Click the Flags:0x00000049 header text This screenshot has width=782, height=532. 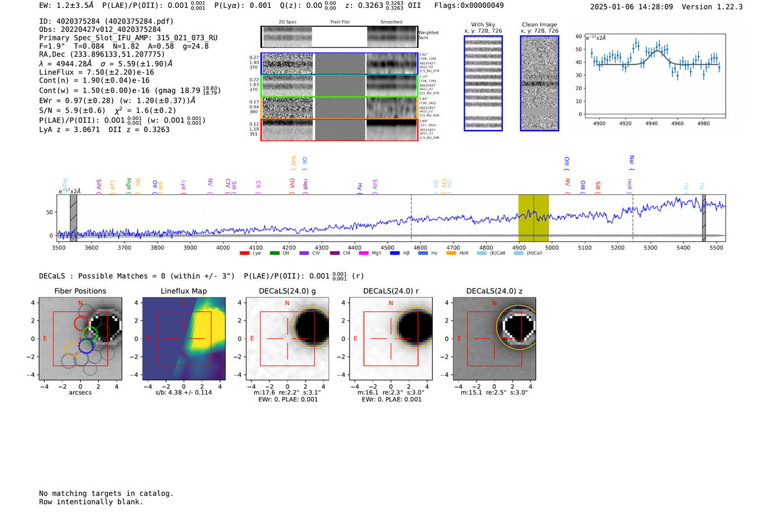click(469, 5)
